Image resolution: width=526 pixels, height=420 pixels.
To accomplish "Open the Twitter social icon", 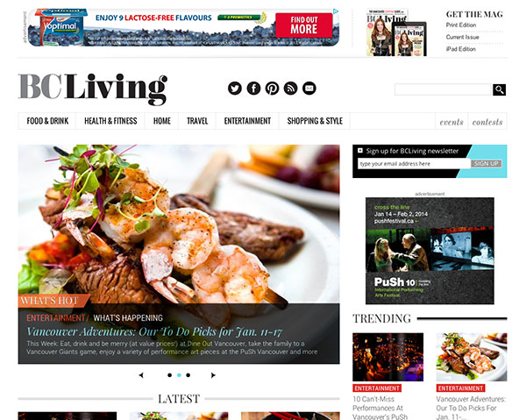I will pos(235,89).
